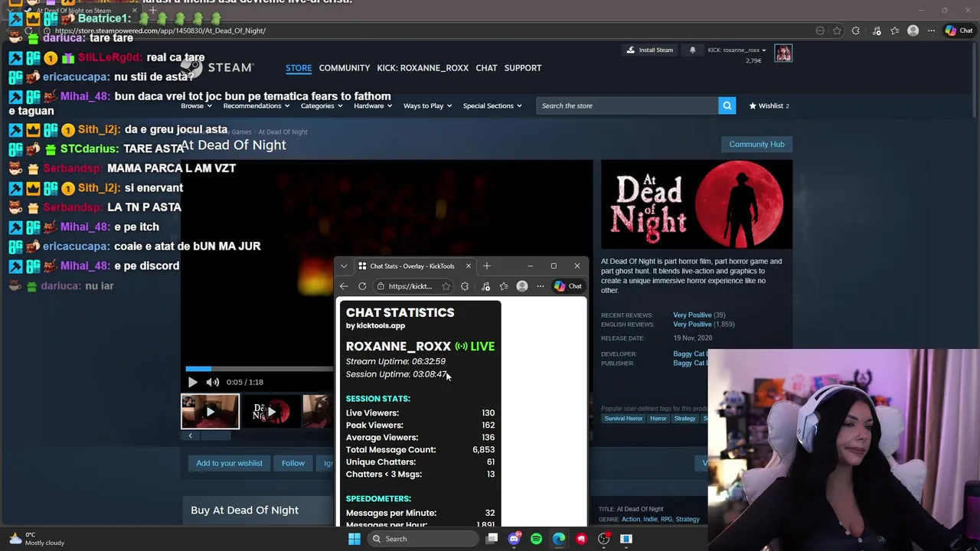Click the Steam store search magnifier button
The image size is (980, 551).
click(727, 106)
